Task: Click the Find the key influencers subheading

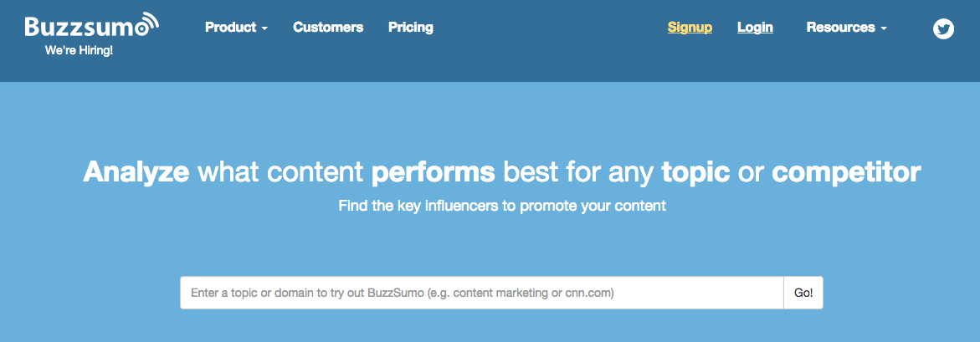Action: (x=502, y=206)
